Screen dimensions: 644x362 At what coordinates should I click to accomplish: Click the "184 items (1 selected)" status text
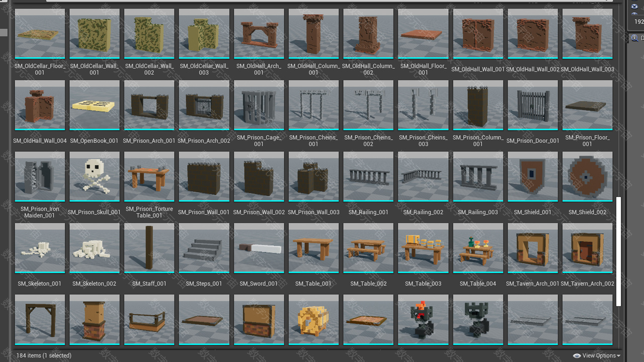coord(44,355)
